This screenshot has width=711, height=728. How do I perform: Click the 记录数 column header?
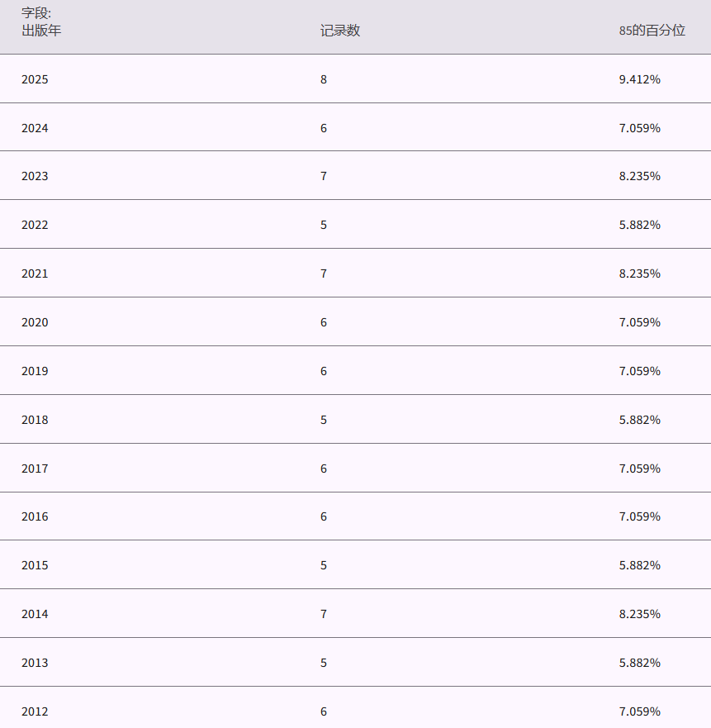click(x=340, y=31)
